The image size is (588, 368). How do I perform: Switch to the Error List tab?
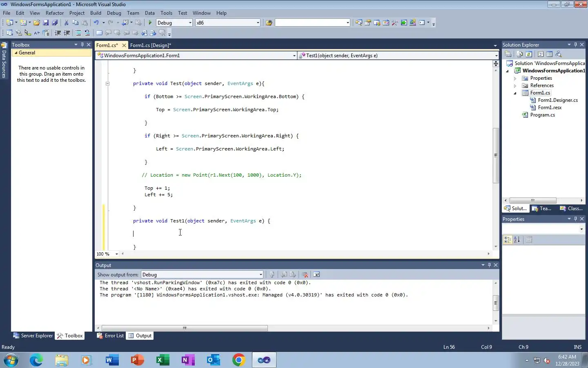click(x=110, y=336)
